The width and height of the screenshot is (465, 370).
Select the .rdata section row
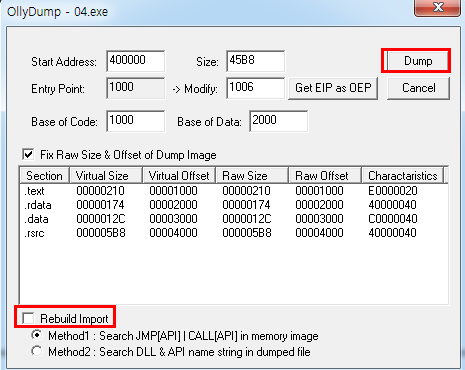click(233, 205)
